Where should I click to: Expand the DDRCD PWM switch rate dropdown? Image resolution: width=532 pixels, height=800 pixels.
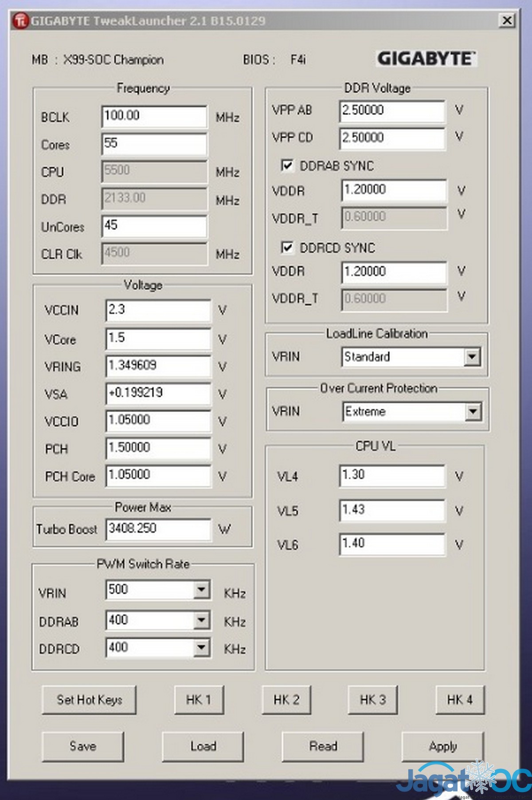tap(202, 648)
